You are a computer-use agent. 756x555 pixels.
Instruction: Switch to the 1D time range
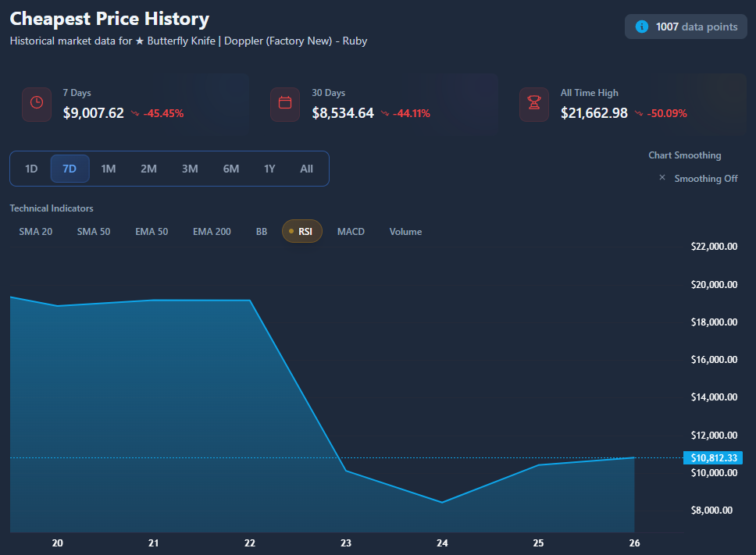point(31,169)
